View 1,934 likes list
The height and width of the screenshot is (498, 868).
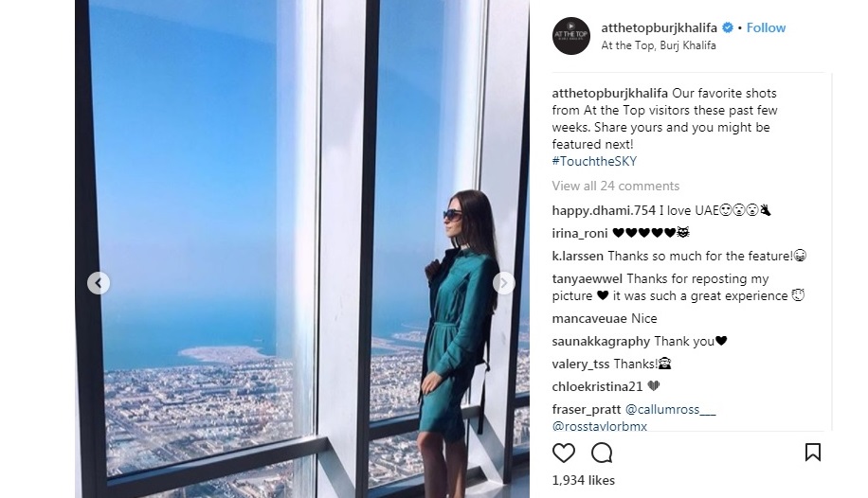click(x=584, y=480)
